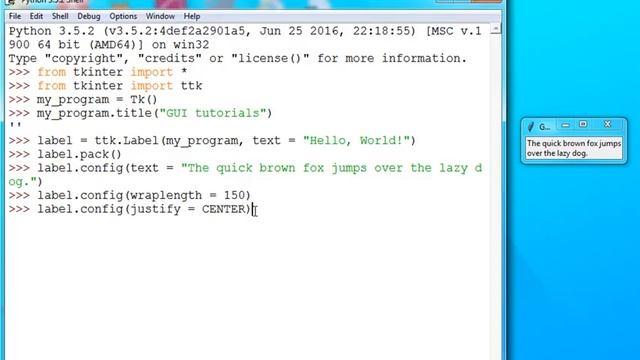Click the Python 3.5.2 version banner line
Image resolution: width=640 pixels, height=360 pixels.
245,31
